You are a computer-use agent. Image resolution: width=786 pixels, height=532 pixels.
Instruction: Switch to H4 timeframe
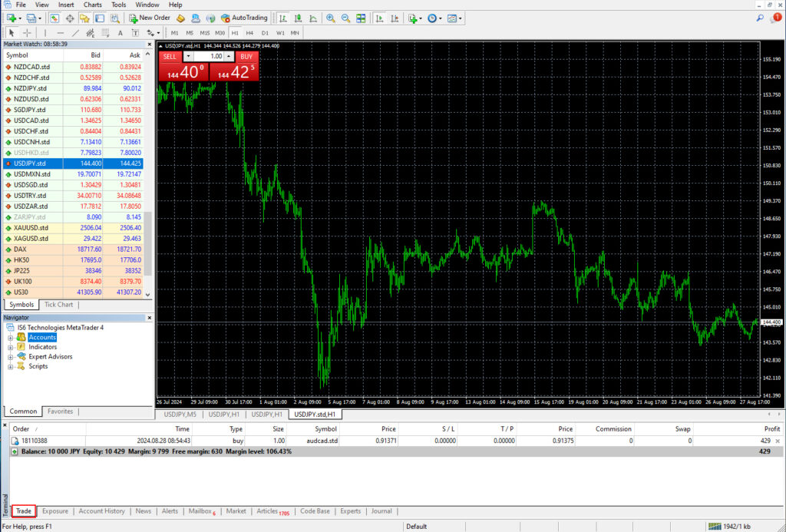(x=249, y=32)
